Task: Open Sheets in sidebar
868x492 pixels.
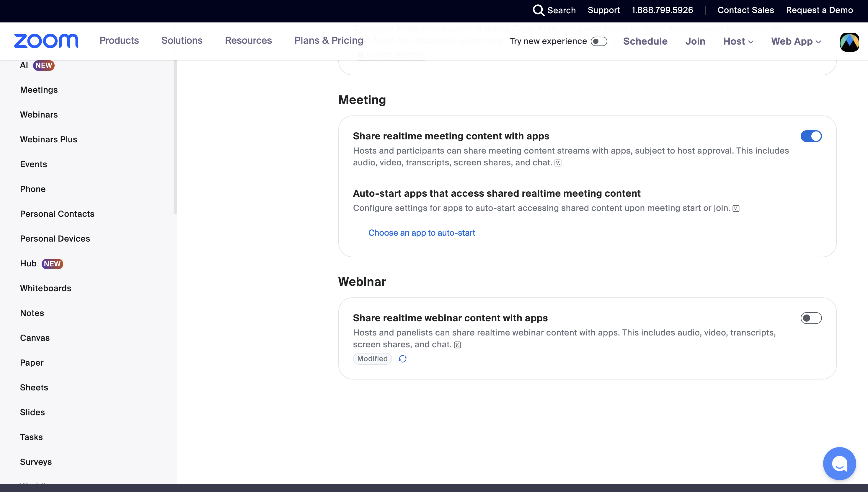Action: coord(34,387)
